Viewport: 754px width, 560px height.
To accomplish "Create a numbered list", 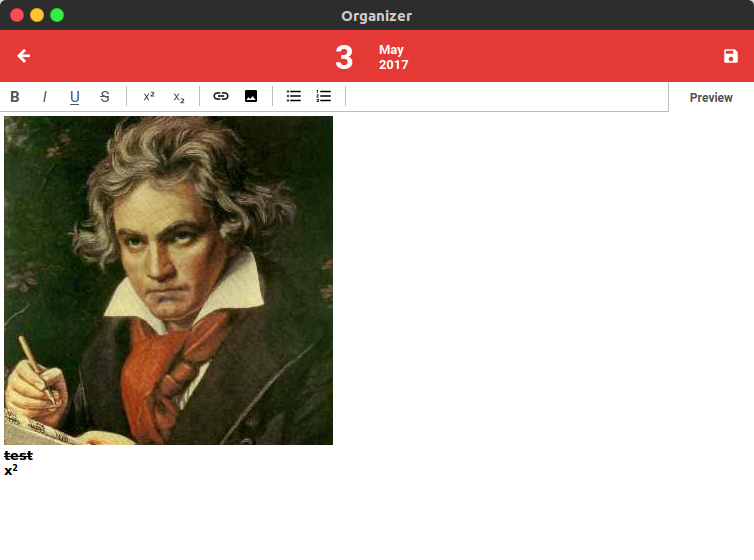I will point(324,96).
